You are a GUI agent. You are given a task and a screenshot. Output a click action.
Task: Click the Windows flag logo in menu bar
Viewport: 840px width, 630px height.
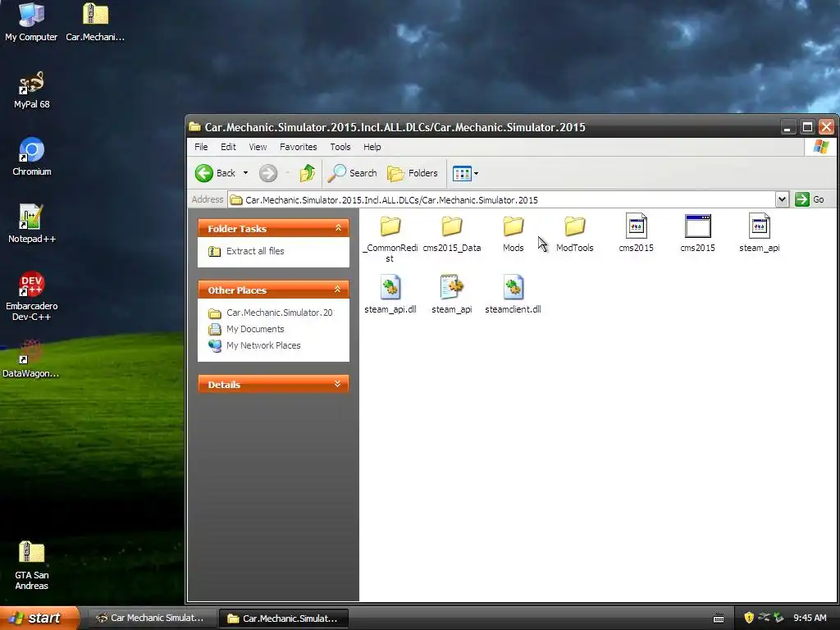tap(820, 146)
